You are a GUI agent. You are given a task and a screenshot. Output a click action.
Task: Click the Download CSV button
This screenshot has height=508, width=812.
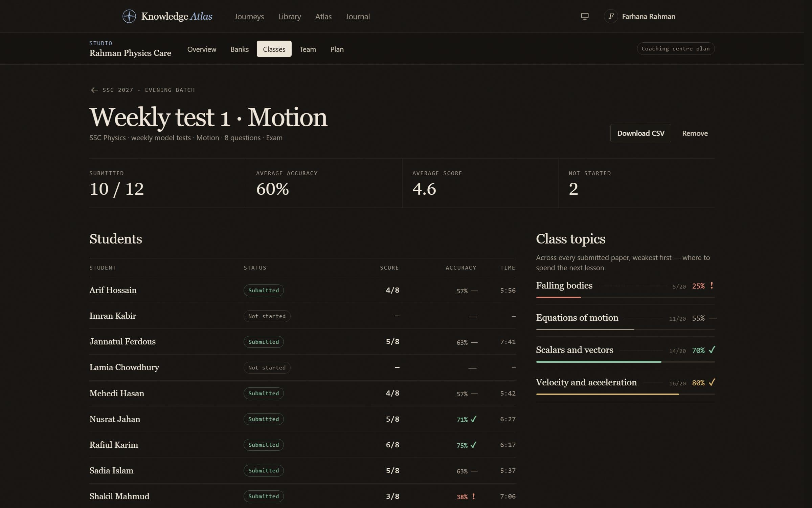tap(640, 133)
